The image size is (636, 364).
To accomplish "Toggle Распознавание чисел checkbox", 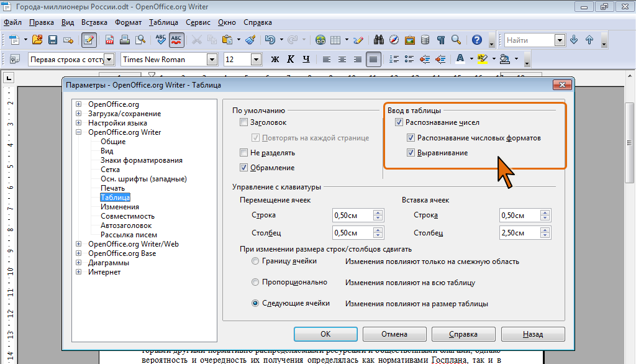I will click(x=399, y=122).
